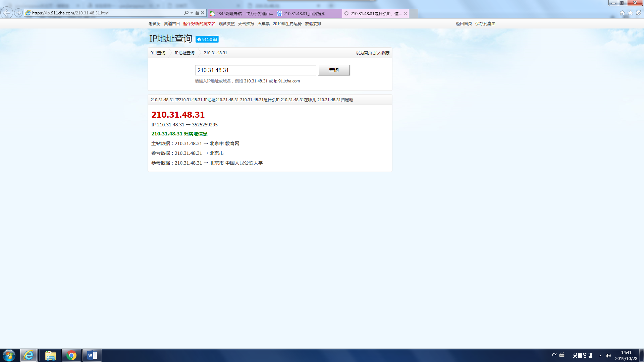Open the 天气预报 link in top navigation
The width and height of the screenshot is (644, 362).
coord(246,24)
